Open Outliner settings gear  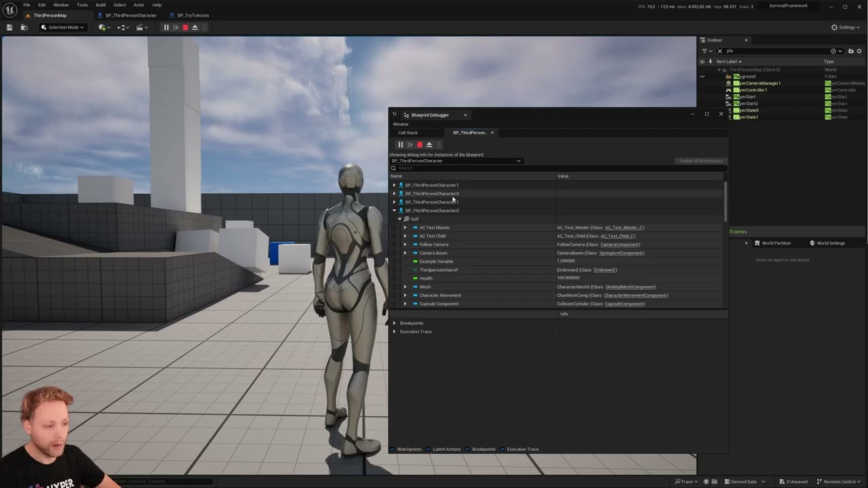(860, 51)
